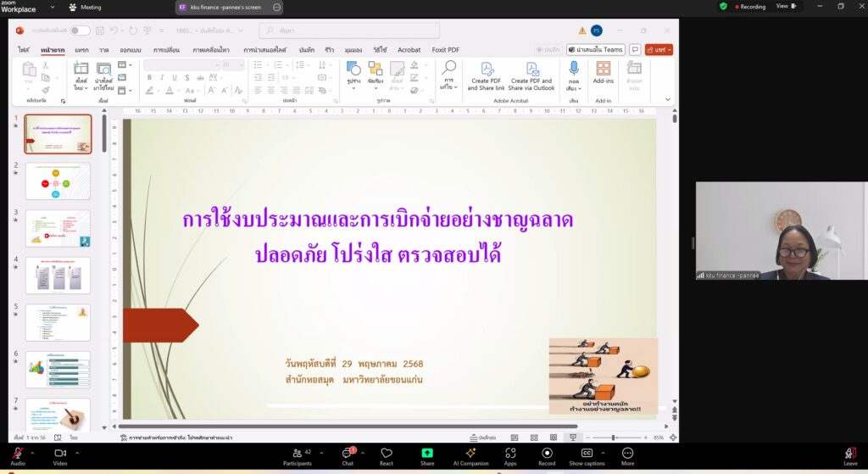Open the Foxit PDF ribbon tab

[x=446, y=50]
